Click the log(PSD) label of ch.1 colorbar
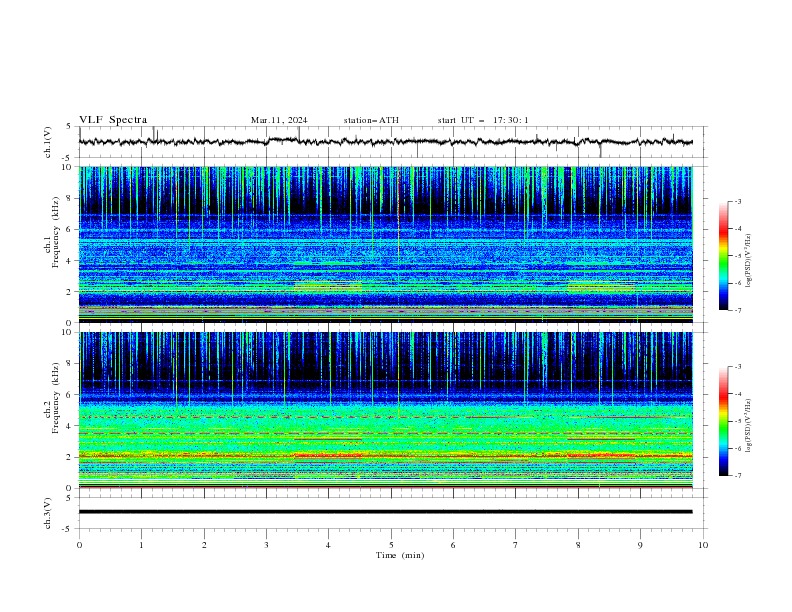792x612 pixels. 749,261
